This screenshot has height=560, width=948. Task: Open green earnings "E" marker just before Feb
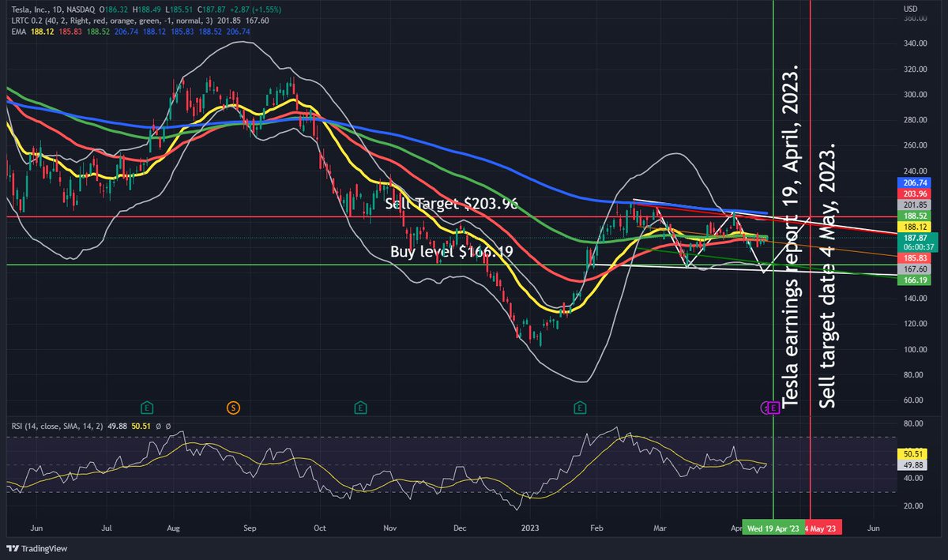(x=581, y=408)
